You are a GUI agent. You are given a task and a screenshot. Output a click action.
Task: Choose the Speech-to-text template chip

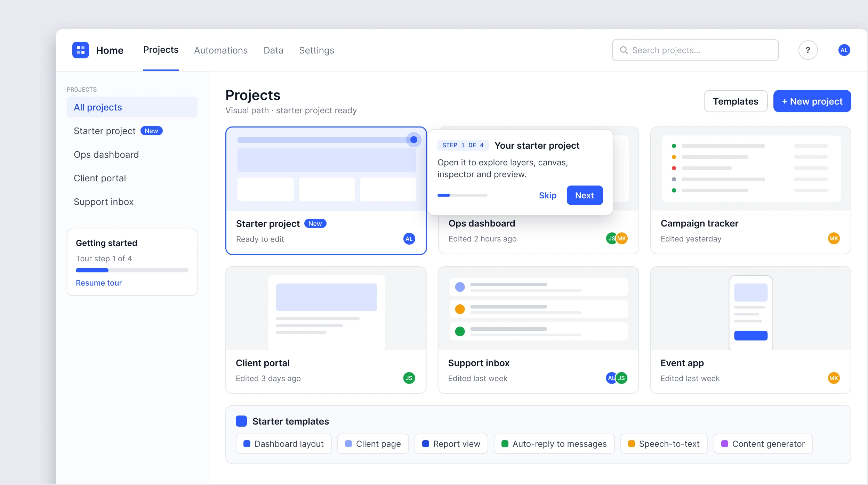click(x=664, y=444)
